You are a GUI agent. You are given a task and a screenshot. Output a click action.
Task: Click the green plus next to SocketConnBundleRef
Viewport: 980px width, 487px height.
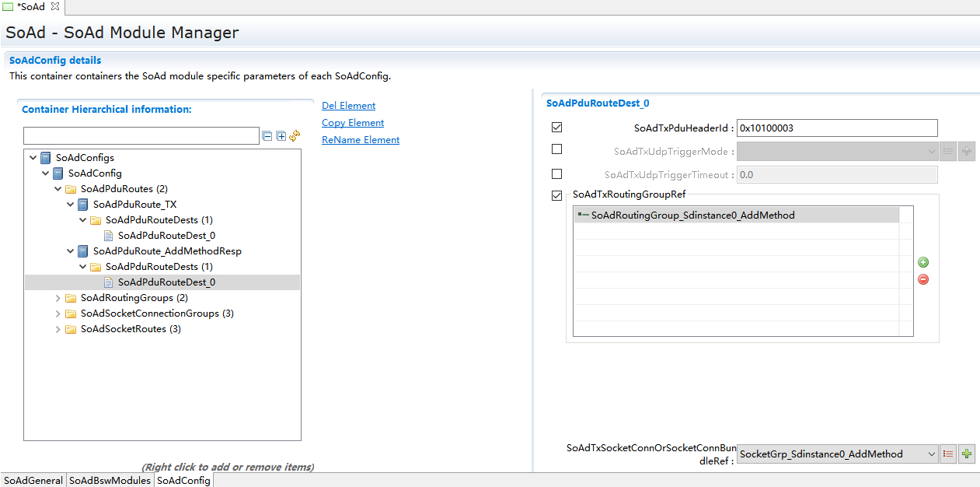coord(967,454)
